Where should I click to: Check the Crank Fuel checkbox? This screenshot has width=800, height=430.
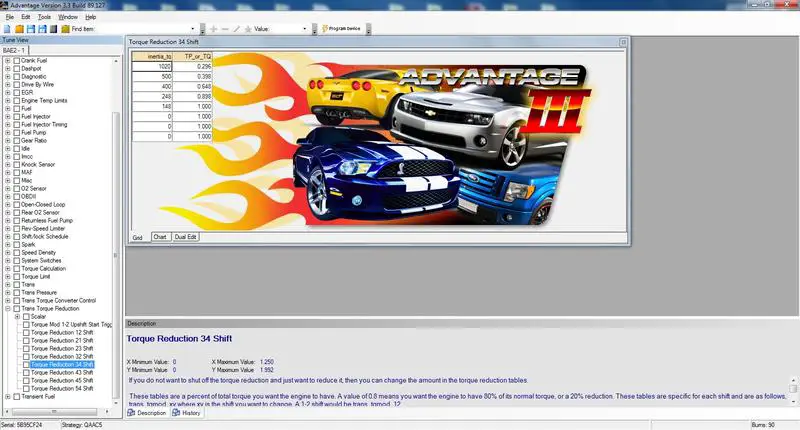pos(16,60)
